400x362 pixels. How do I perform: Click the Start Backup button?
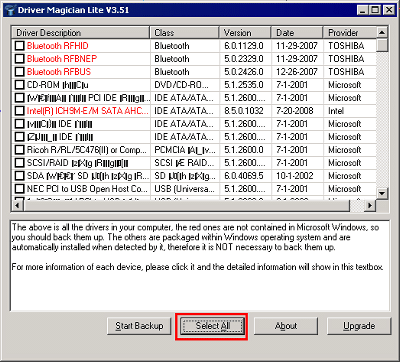[139, 326]
